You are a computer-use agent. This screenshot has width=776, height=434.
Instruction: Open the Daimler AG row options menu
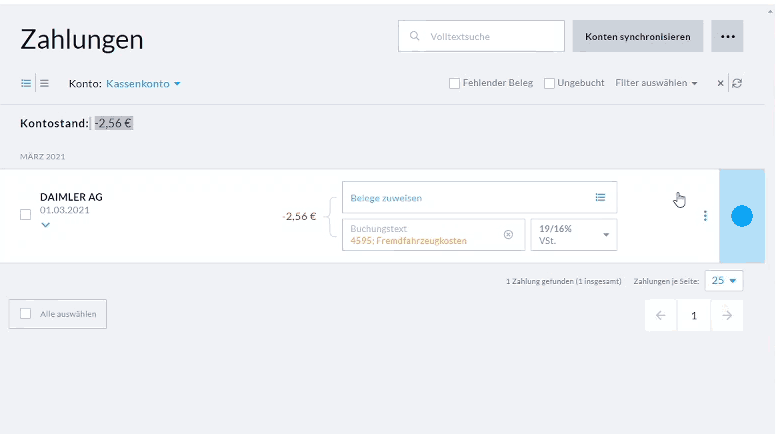[705, 216]
